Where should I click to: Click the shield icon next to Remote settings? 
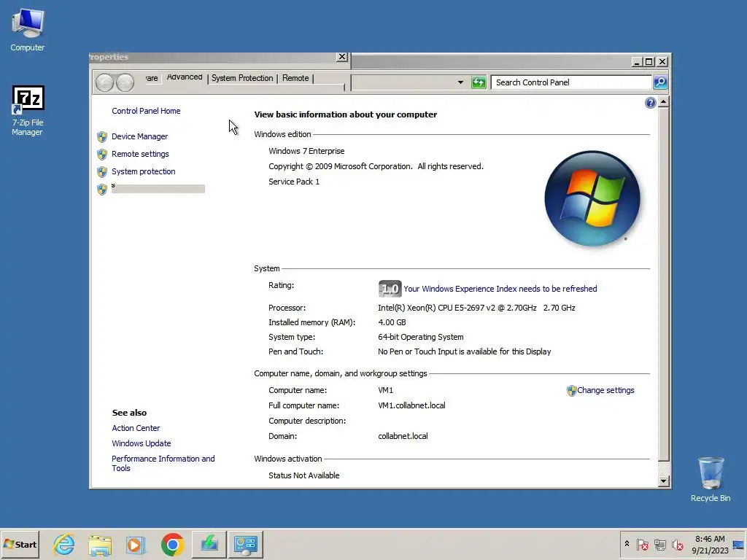pyautogui.click(x=102, y=155)
